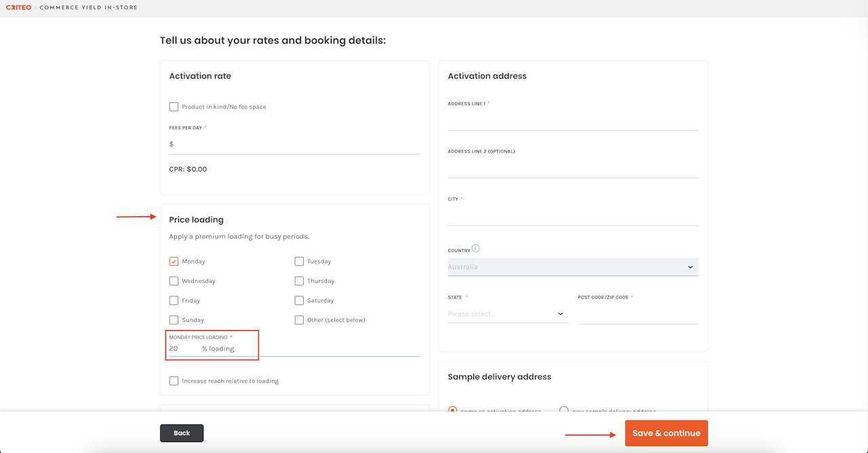Select the City input field

click(572, 216)
